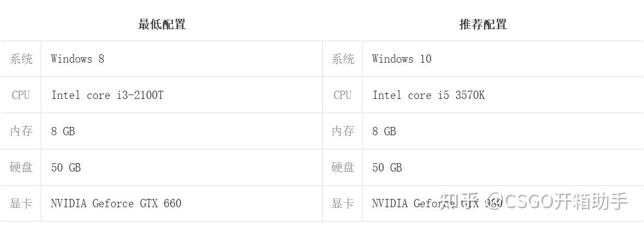Click the CPU label in 最低配置 section

[x=21, y=95]
